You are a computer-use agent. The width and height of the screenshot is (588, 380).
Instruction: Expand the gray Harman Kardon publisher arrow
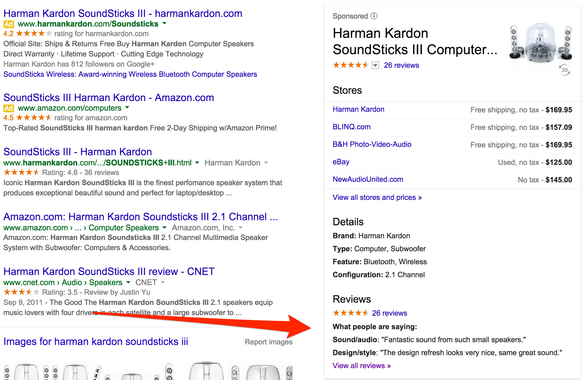tap(266, 163)
